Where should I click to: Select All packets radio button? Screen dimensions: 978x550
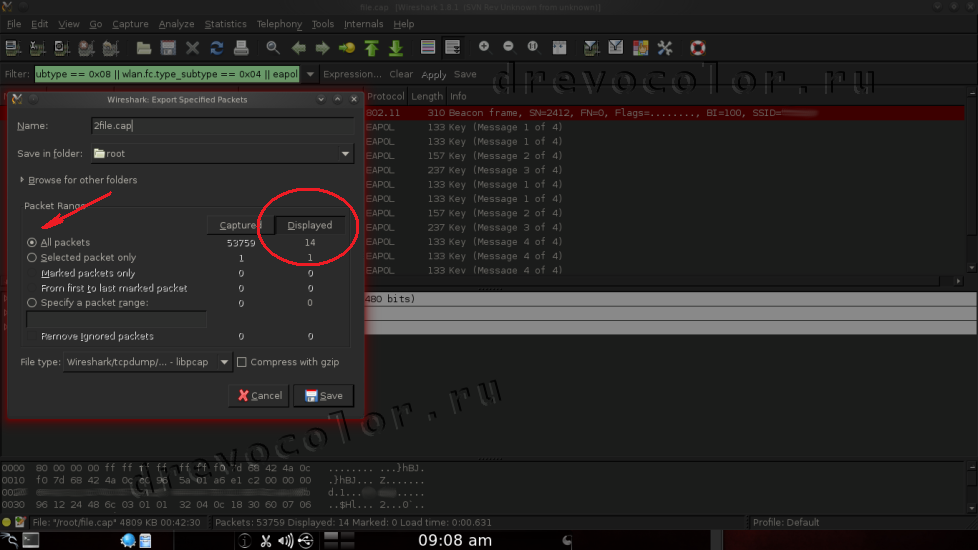pyautogui.click(x=32, y=242)
